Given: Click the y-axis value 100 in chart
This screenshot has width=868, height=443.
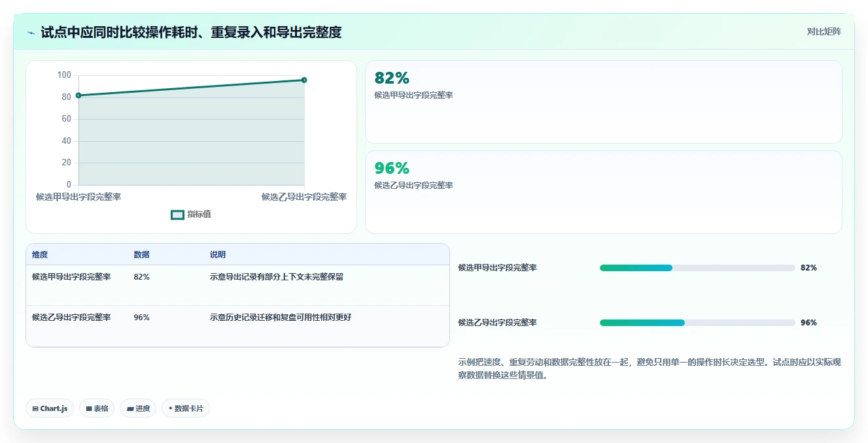Looking at the screenshot, I should point(64,75).
